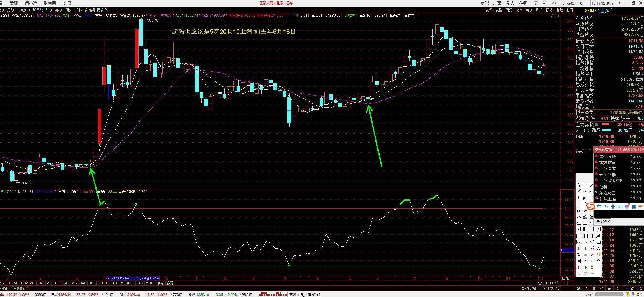Toggle the chart side panel icon
The width and height of the screenshot is (644, 297).
(x=557, y=16)
